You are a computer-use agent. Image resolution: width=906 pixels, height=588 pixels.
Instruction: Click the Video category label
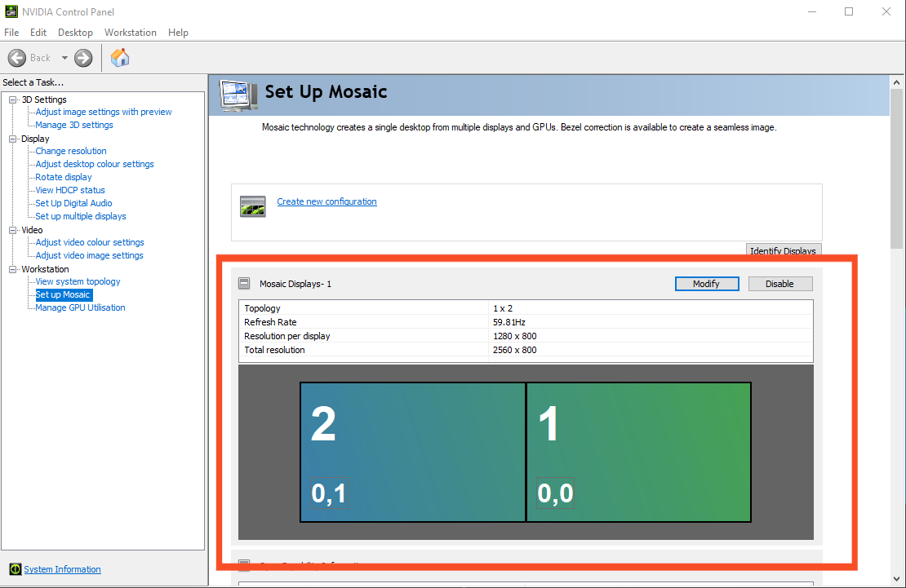(x=32, y=230)
